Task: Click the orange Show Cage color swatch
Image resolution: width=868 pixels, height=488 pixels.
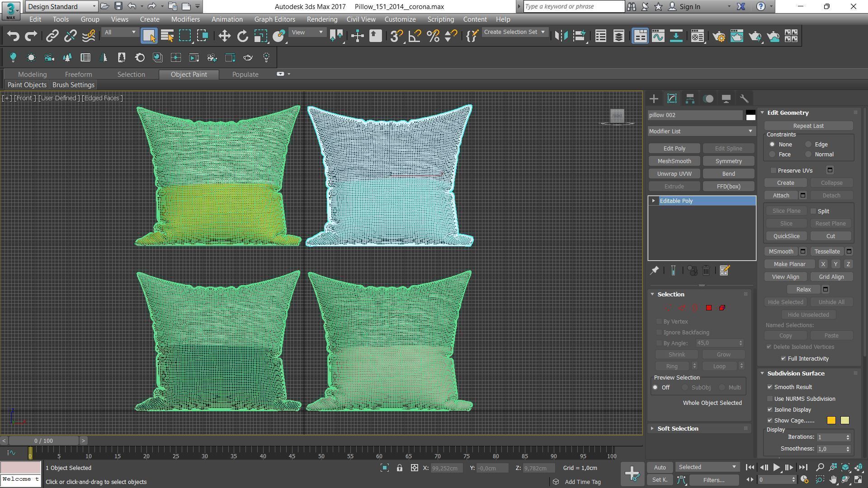Action: coord(831,421)
